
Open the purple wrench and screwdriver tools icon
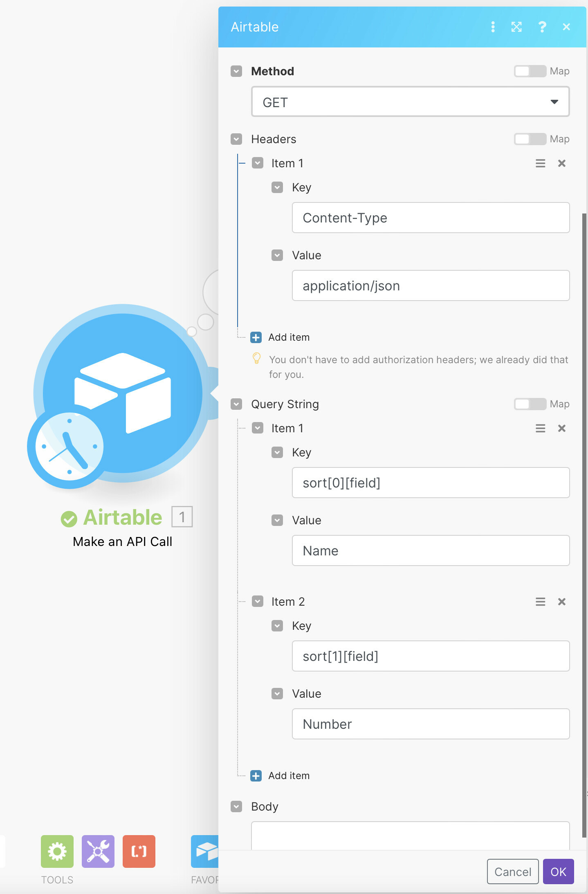coord(98,851)
